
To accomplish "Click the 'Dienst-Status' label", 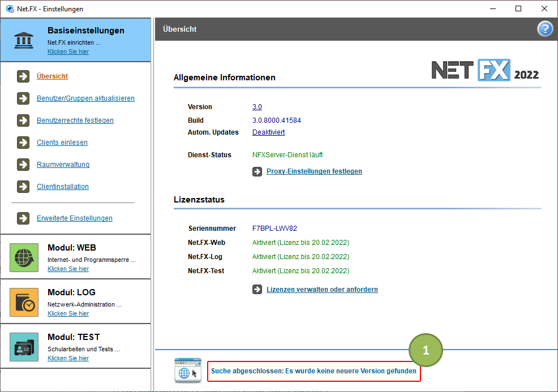I will pos(209,155).
